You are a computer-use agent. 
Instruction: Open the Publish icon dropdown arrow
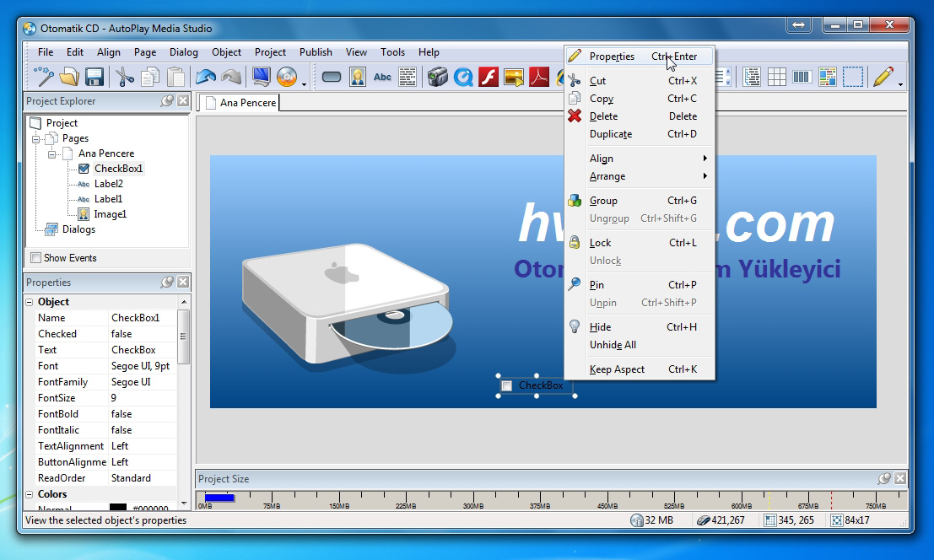click(304, 83)
